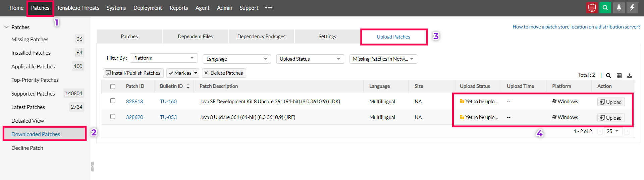Open the column chooser grid icon
Screen dimensions: 644x180
click(619, 75)
